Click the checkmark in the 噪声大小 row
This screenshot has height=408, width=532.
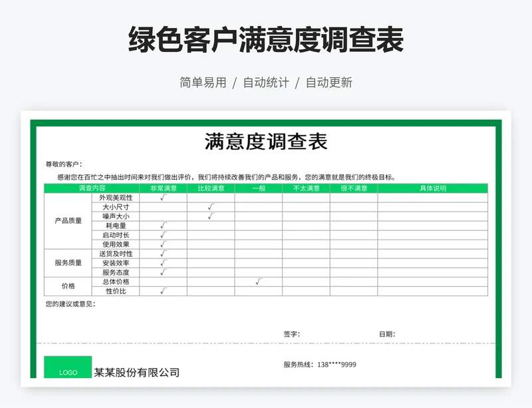[x=211, y=216]
